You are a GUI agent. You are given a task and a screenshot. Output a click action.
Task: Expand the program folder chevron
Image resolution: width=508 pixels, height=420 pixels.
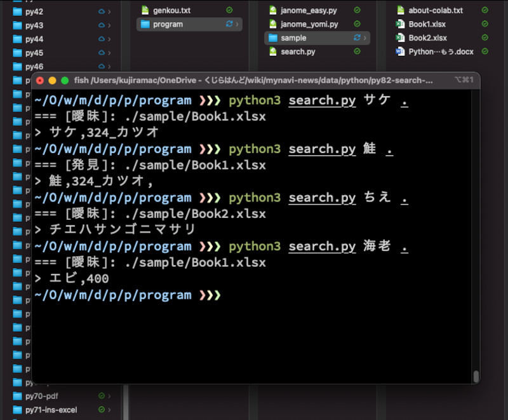click(x=237, y=24)
